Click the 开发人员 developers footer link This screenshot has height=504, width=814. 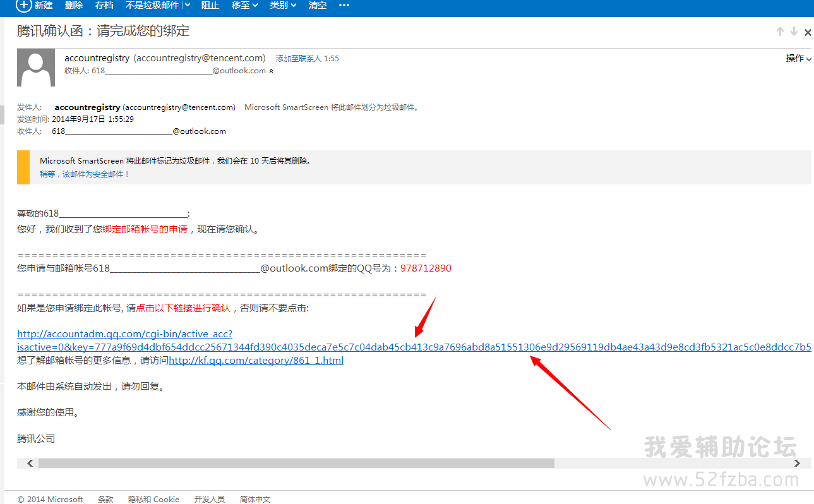click(x=210, y=499)
